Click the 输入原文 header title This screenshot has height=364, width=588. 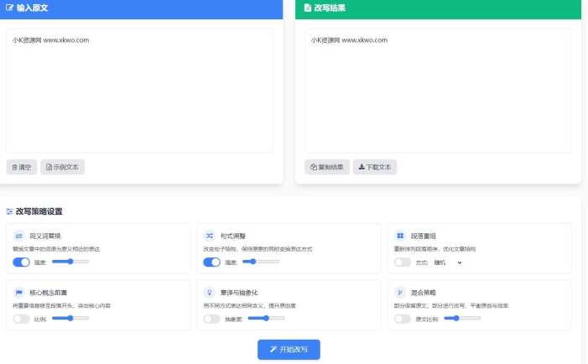32,8
